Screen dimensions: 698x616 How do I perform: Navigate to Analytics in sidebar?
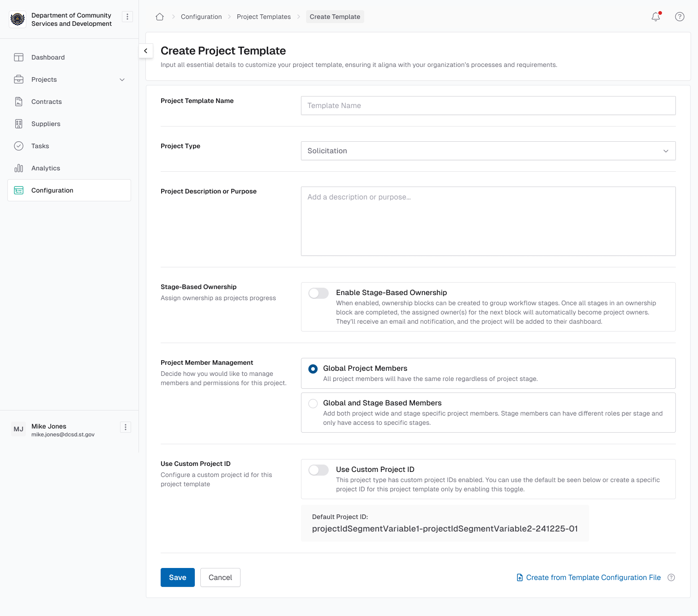[x=46, y=168]
